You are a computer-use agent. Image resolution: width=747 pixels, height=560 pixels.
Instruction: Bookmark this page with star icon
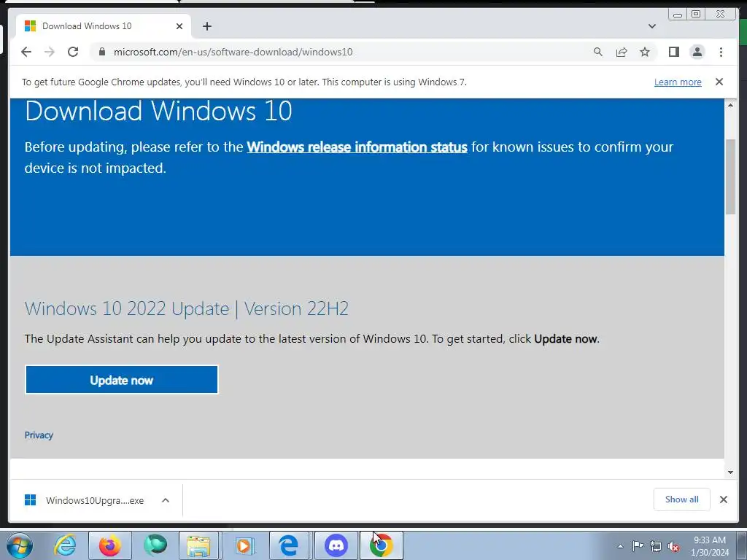[645, 52]
